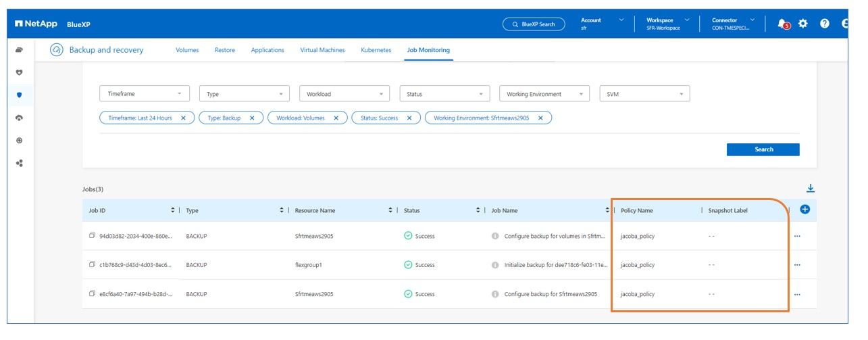Image resolution: width=868 pixels, height=340 pixels.
Task: Click the BlueXP Search box
Action: pos(534,24)
